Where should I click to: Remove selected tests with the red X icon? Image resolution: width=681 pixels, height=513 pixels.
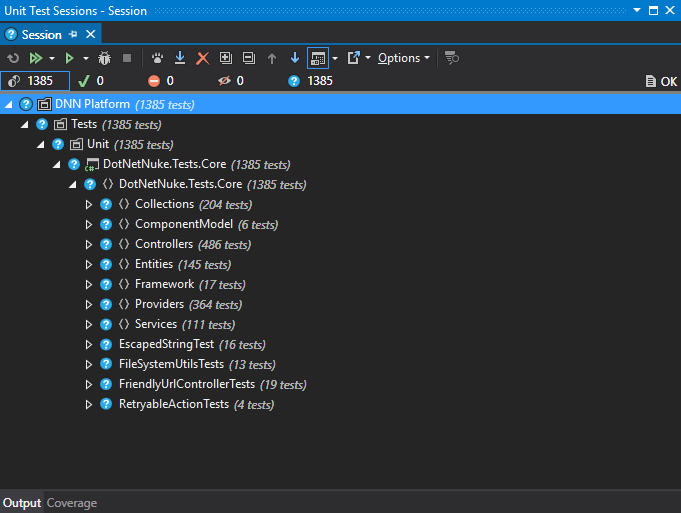point(202,58)
